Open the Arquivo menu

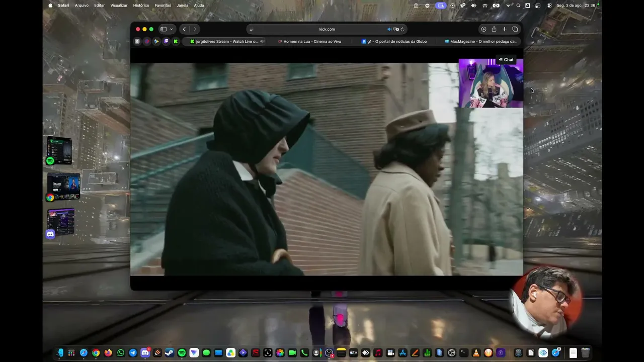(82, 6)
